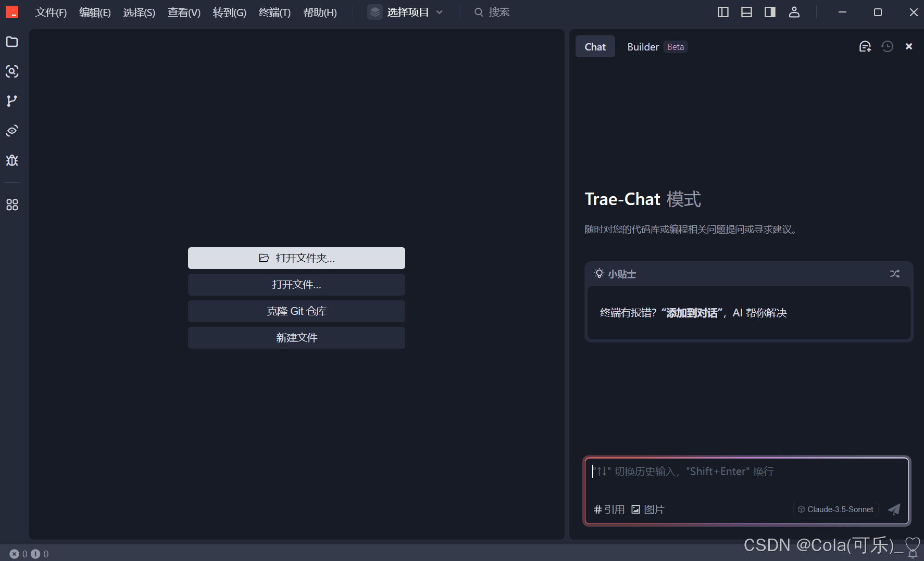Click the 新建文件 button
Viewport: 924px width, 561px height.
click(x=296, y=338)
